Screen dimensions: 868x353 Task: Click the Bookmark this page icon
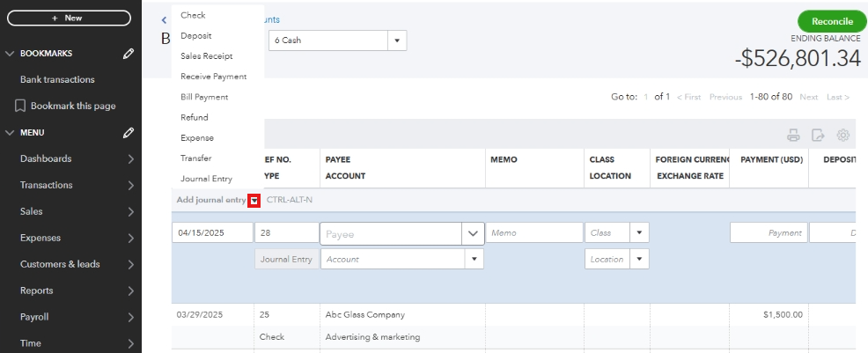pos(20,106)
